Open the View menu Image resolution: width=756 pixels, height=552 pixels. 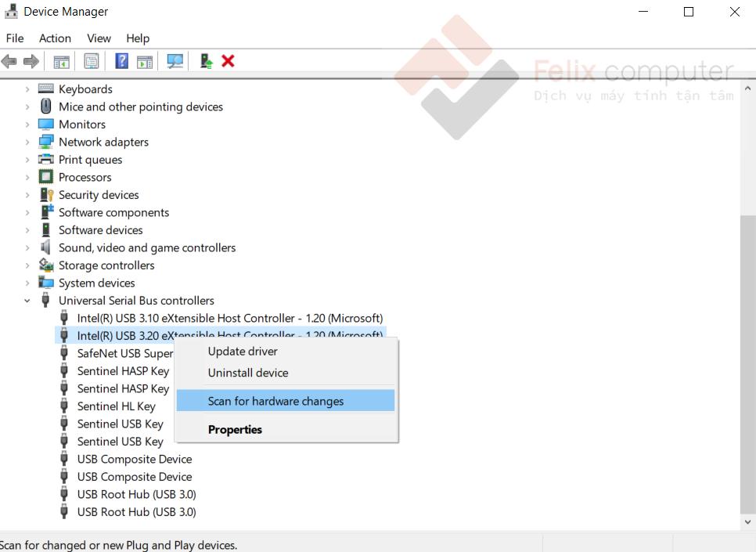(99, 38)
